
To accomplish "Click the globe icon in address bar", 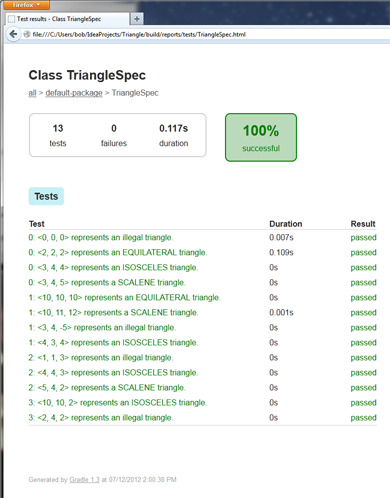I will [x=27, y=34].
